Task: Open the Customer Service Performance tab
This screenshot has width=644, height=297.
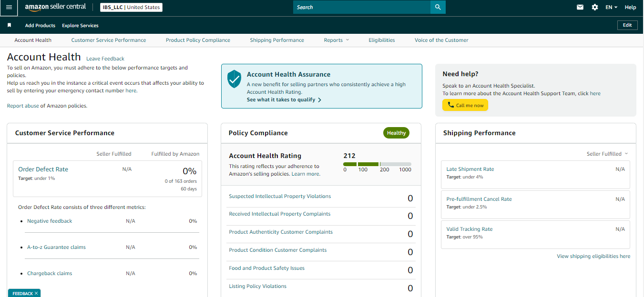Action: [109, 40]
